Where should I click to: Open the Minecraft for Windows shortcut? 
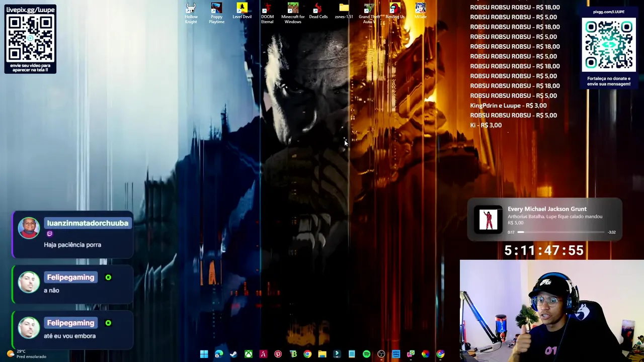(x=293, y=13)
